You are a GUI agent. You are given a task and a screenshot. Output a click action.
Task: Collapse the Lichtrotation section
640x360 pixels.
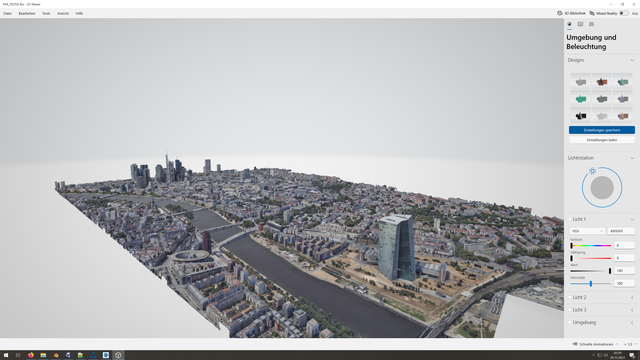tap(632, 158)
